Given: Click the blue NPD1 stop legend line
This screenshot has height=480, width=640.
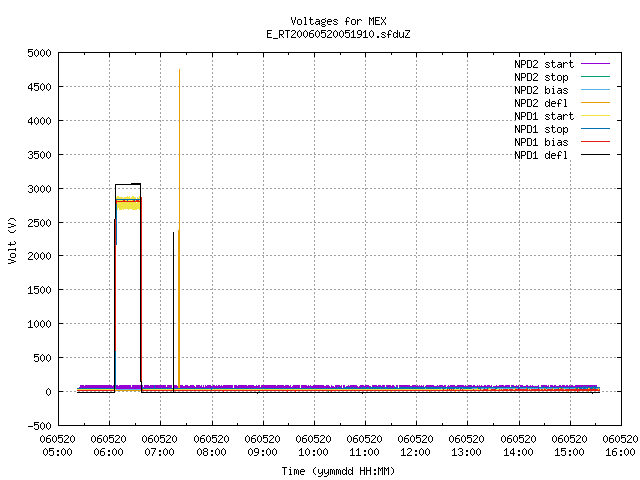Looking at the screenshot, I should (595, 129).
